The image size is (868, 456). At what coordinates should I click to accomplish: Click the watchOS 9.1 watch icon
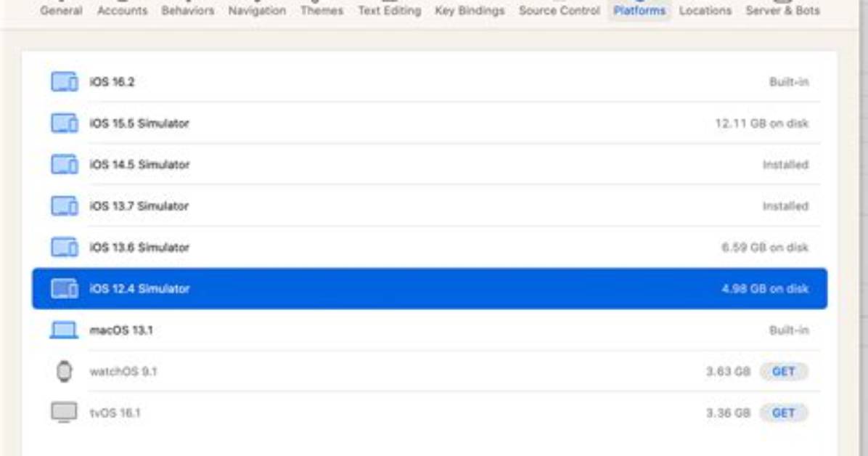coord(64,371)
